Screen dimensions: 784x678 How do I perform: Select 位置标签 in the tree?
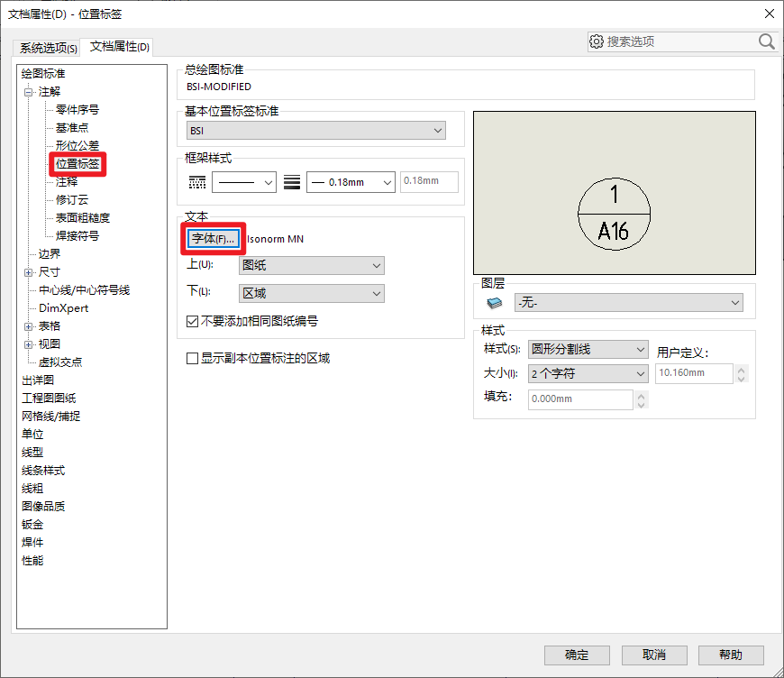point(77,163)
